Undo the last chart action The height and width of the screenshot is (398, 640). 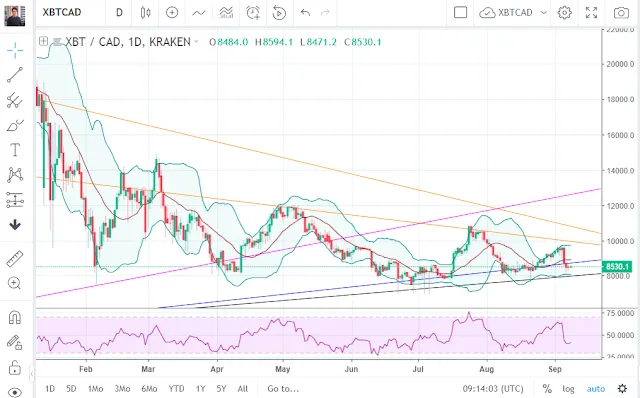pos(305,13)
